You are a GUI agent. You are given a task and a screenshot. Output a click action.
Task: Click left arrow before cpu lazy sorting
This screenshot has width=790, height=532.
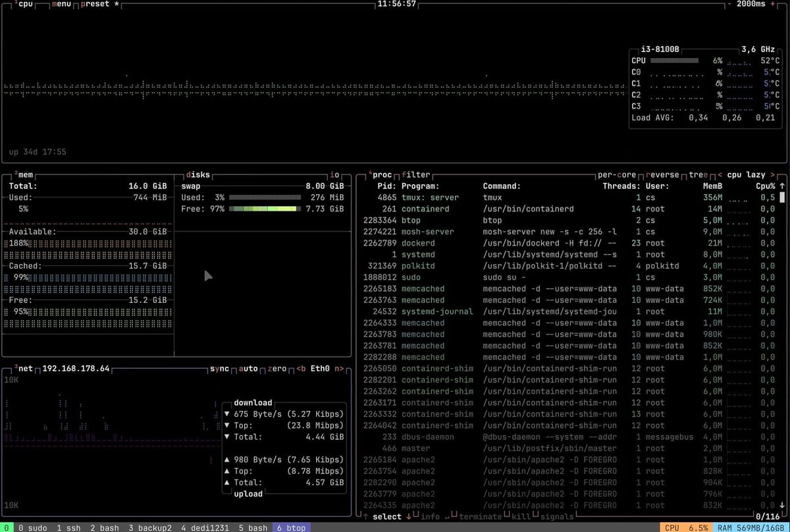click(720, 175)
